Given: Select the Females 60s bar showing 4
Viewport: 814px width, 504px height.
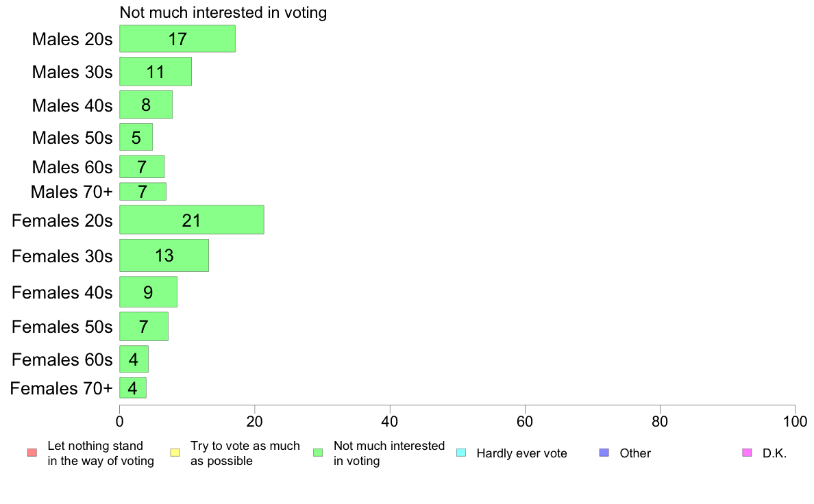Looking at the screenshot, I should click(x=134, y=360).
